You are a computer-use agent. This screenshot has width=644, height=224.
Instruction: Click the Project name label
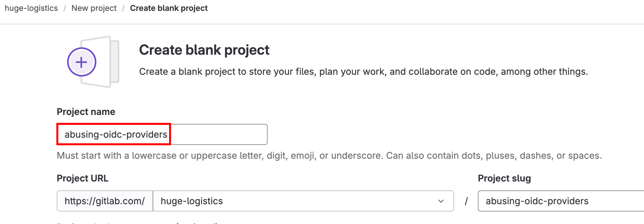pyautogui.click(x=86, y=112)
